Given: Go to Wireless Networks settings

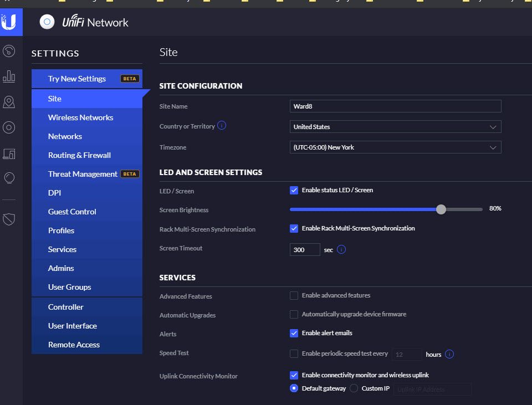Looking at the screenshot, I should (80, 117).
